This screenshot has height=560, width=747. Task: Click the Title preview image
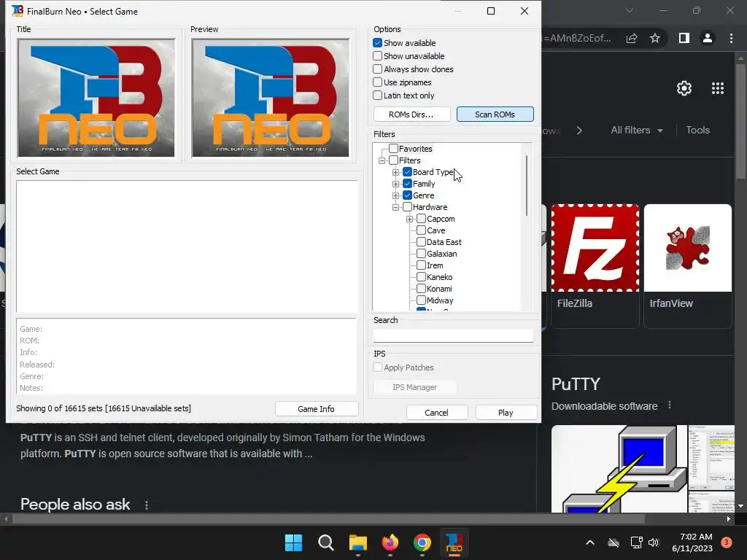pyautogui.click(x=96, y=98)
